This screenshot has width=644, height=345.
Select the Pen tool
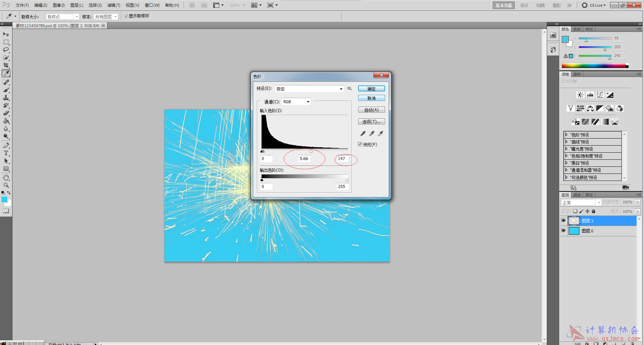point(6,145)
